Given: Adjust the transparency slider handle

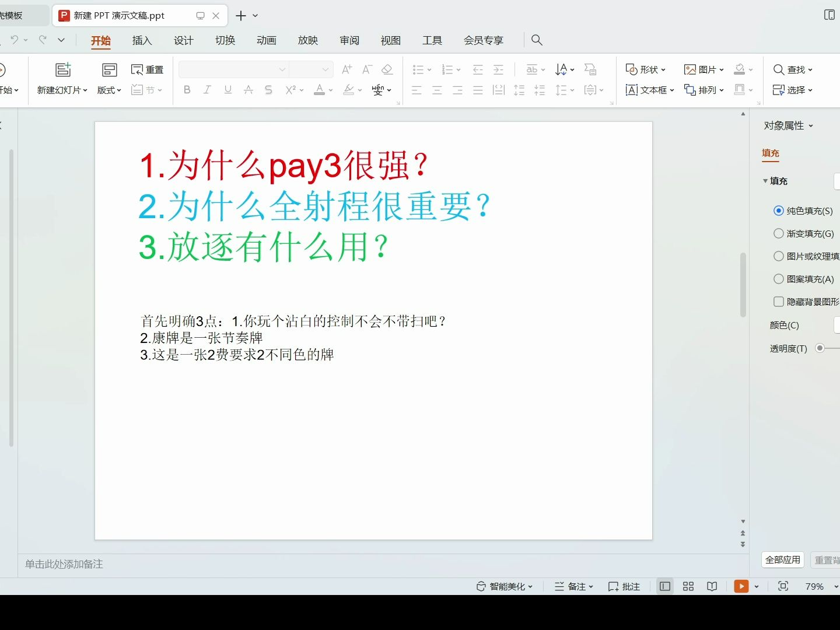Looking at the screenshot, I should pyautogui.click(x=820, y=348).
